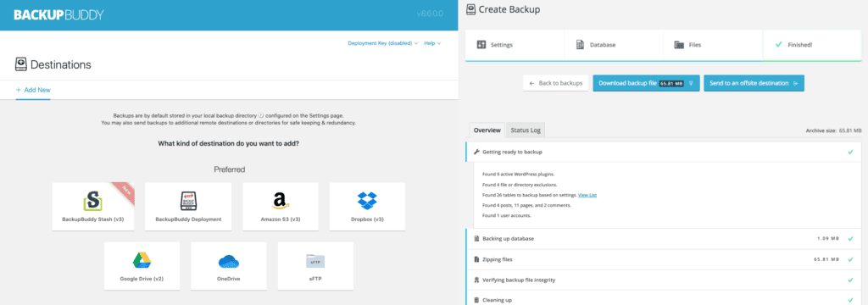Click 'Found 4 posts, 11 pages, and 2 comments.'
Screen dimensions: 868x305
point(526,205)
